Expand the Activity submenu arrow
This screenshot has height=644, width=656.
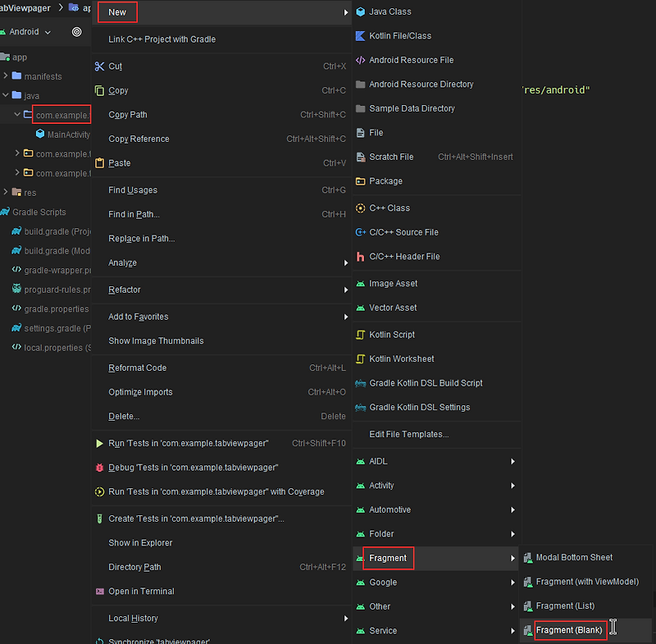pos(513,485)
